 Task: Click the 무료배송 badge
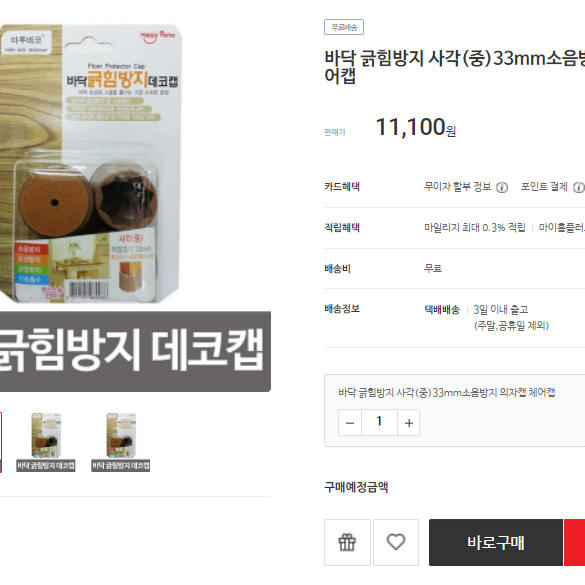tap(344, 27)
